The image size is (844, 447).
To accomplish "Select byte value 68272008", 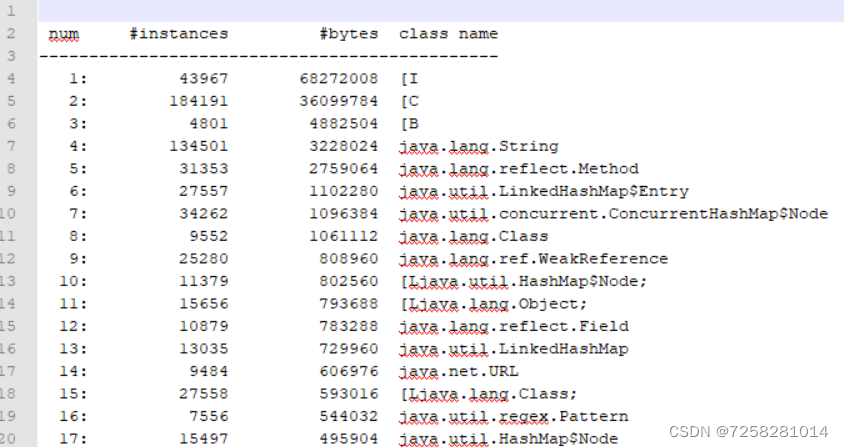I will click(x=339, y=79).
